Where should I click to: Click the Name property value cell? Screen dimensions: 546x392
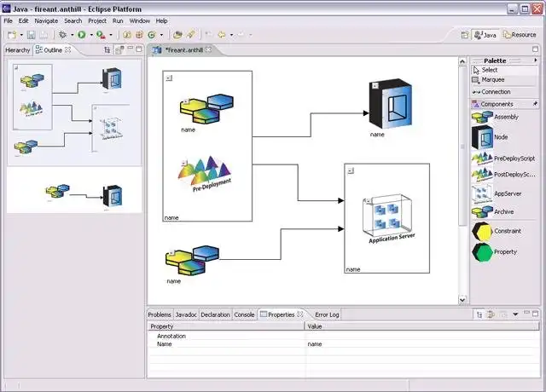(422, 344)
